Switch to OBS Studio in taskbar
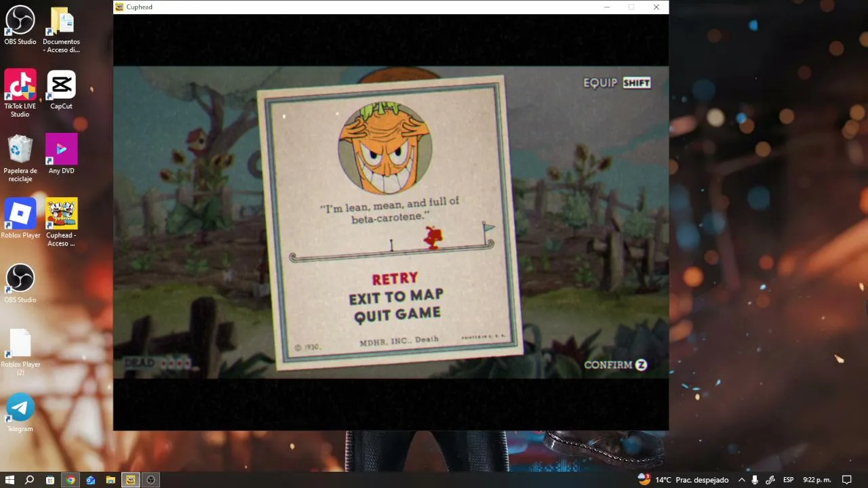This screenshot has width=868, height=488. (x=151, y=480)
